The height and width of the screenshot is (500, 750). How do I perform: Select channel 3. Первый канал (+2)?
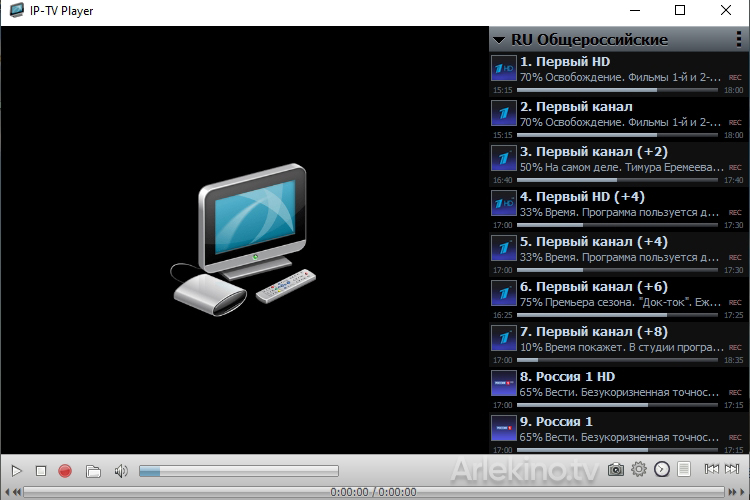pos(618,164)
